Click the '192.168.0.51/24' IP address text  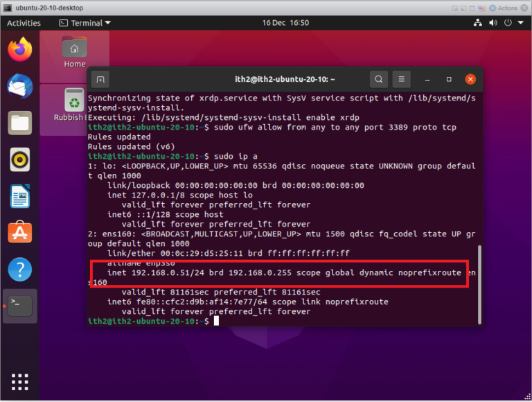pos(168,272)
